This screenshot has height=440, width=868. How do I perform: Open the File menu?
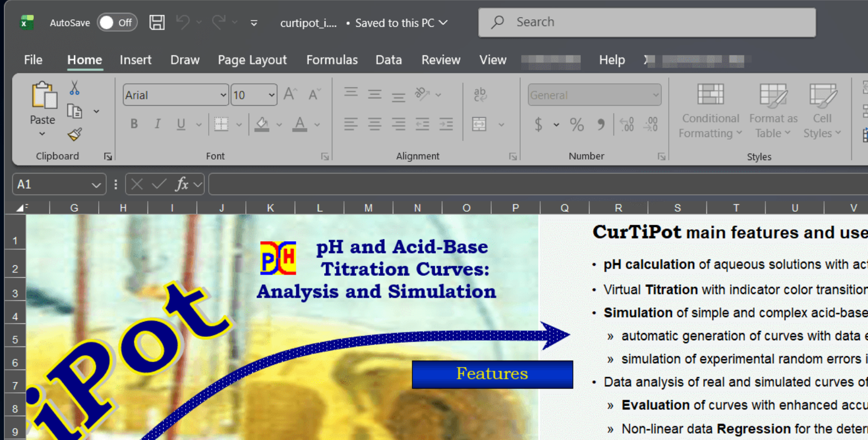tap(33, 60)
